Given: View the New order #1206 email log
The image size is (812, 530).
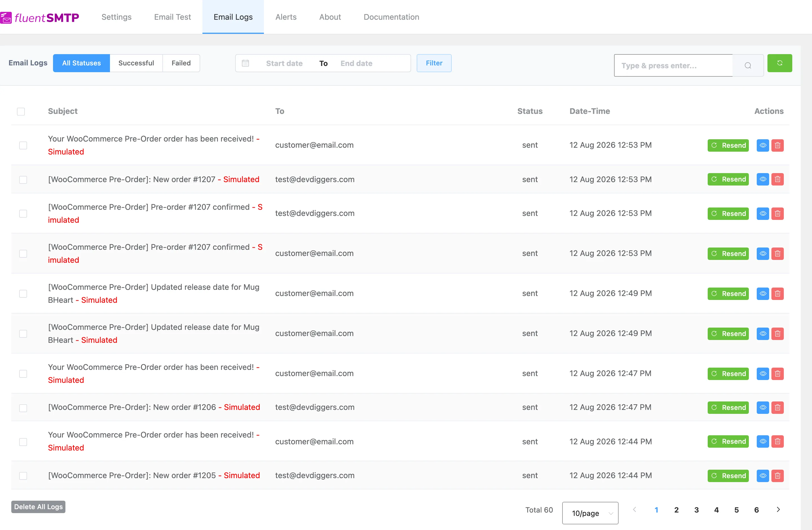Looking at the screenshot, I should 763,407.
